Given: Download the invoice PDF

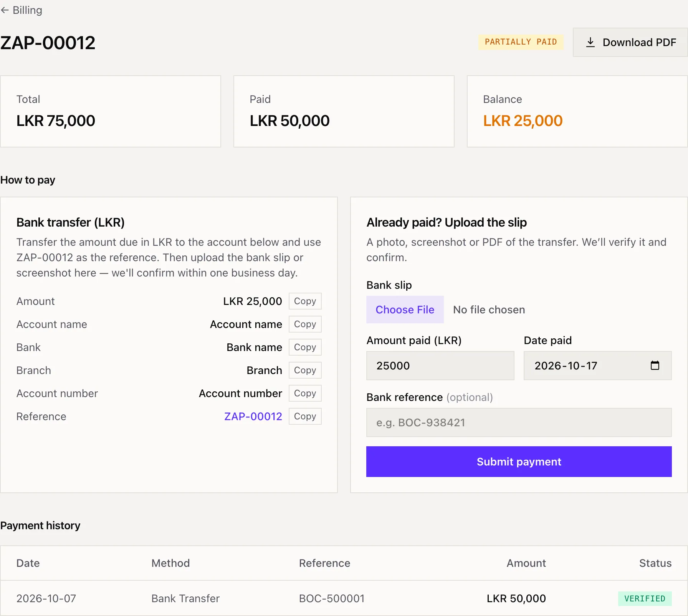Looking at the screenshot, I should [x=630, y=42].
